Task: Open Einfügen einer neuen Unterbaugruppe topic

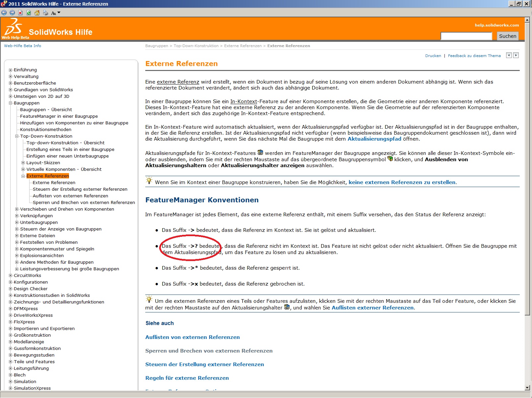Action: pyautogui.click(x=68, y=156)
